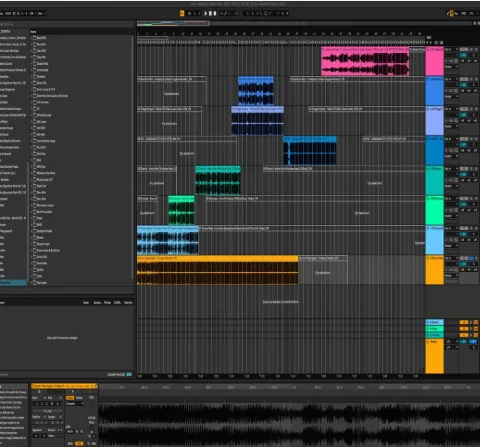The width and height of the screenshot is (480, 447).
Task: Open the input dropdown on the teal track
Action: pyautogui.click(x=452, y=168)
